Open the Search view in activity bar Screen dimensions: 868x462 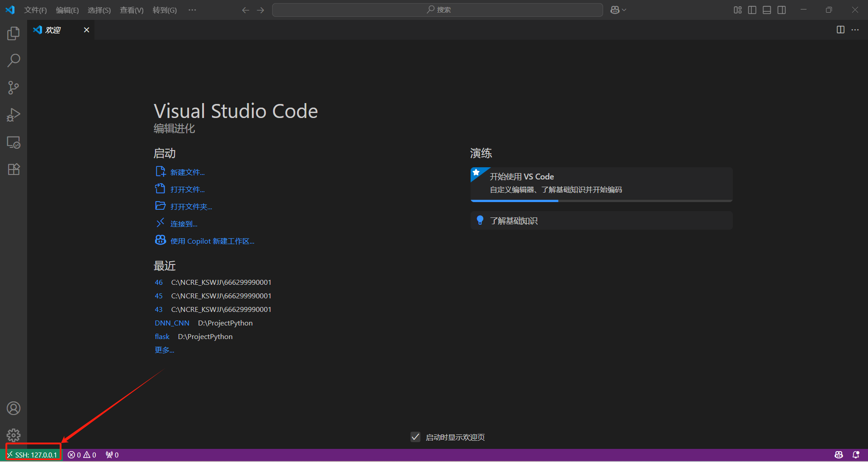[14, 61]
